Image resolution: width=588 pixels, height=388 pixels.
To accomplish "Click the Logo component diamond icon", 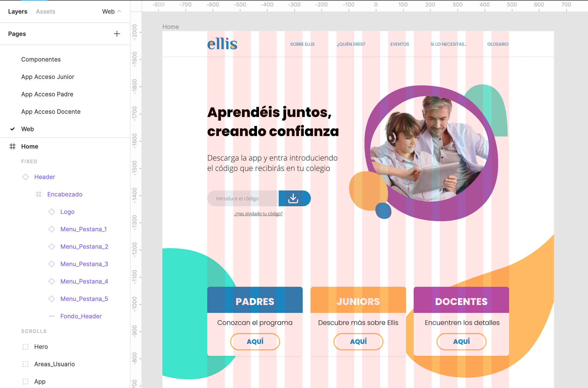I will pyautogui.click(x=52, y=212).
